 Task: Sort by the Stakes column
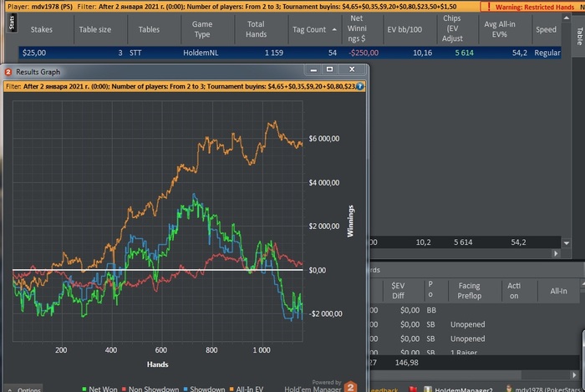[x=42, y=29]
